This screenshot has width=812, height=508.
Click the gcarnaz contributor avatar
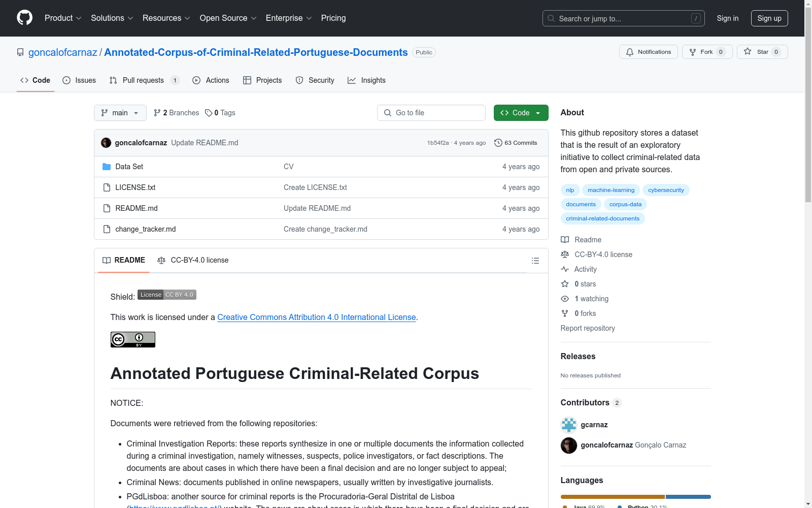569,425
